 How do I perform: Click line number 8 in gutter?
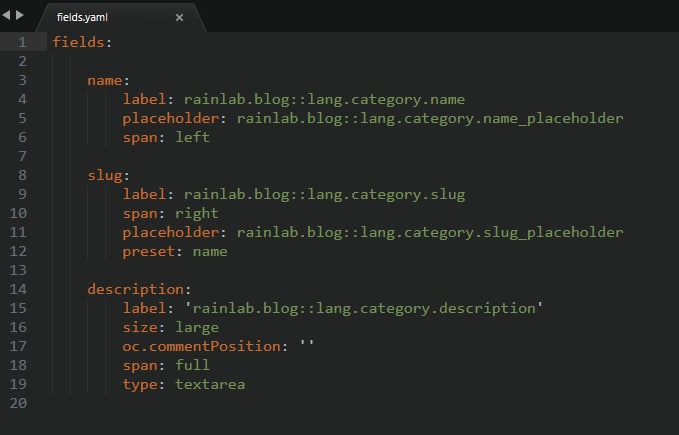pos(22,175)
